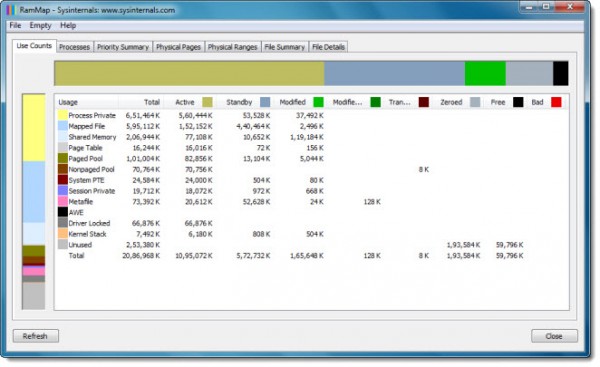Select the File Summary tab
The height and width of the screenshot is (367, 600).
point(285,47)
